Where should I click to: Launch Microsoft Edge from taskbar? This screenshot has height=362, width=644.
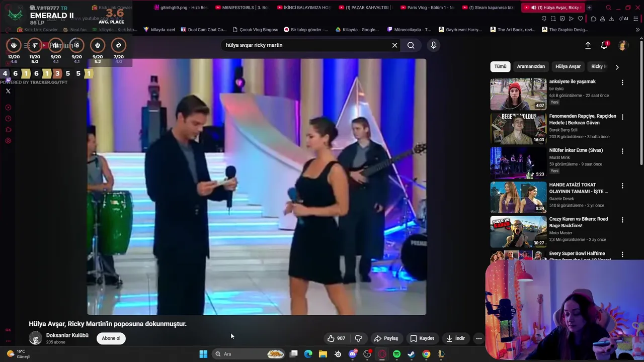(308, 354)
